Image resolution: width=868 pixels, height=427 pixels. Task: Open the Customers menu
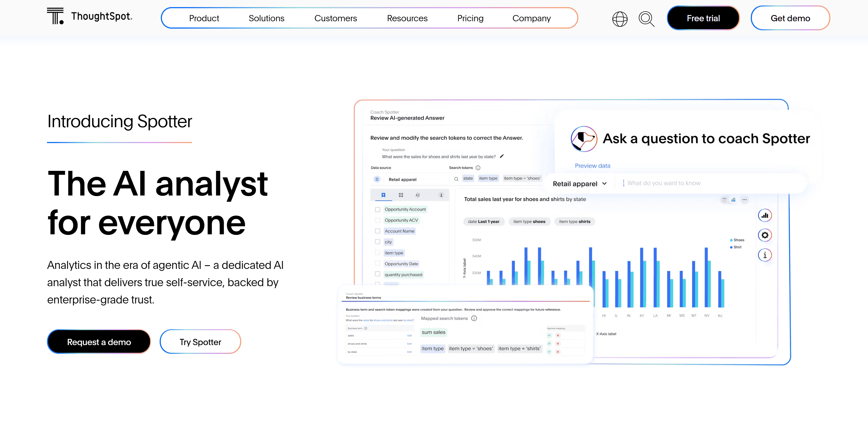click(x=335, y=18)
